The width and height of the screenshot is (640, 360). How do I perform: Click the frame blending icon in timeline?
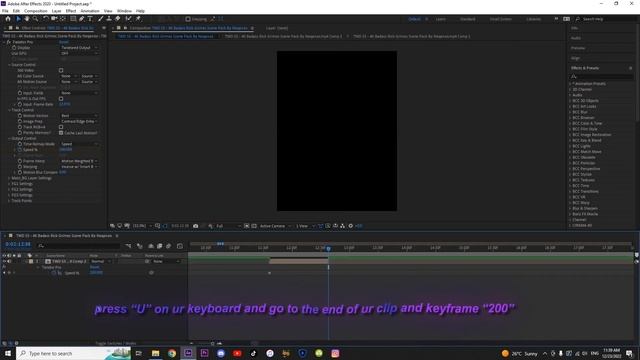coord(160,246)
